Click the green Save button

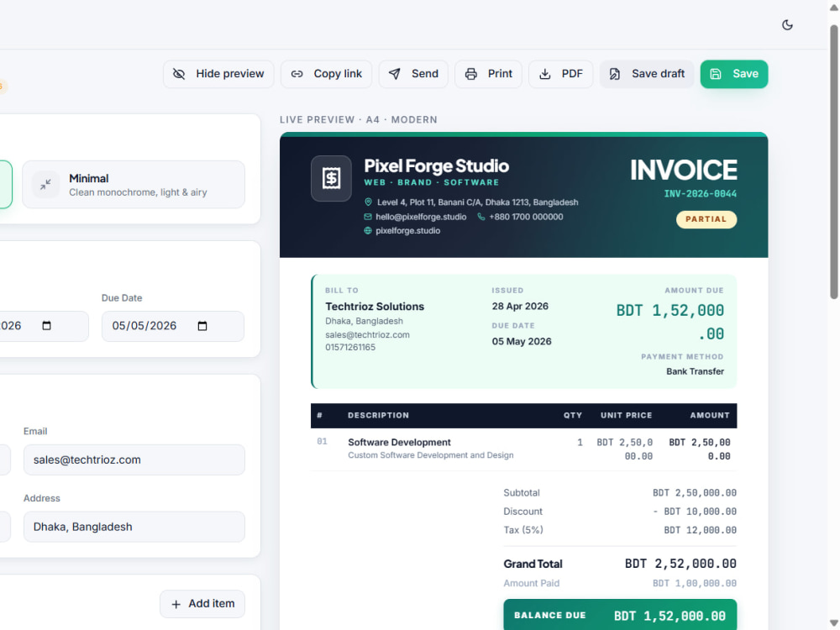734,74
